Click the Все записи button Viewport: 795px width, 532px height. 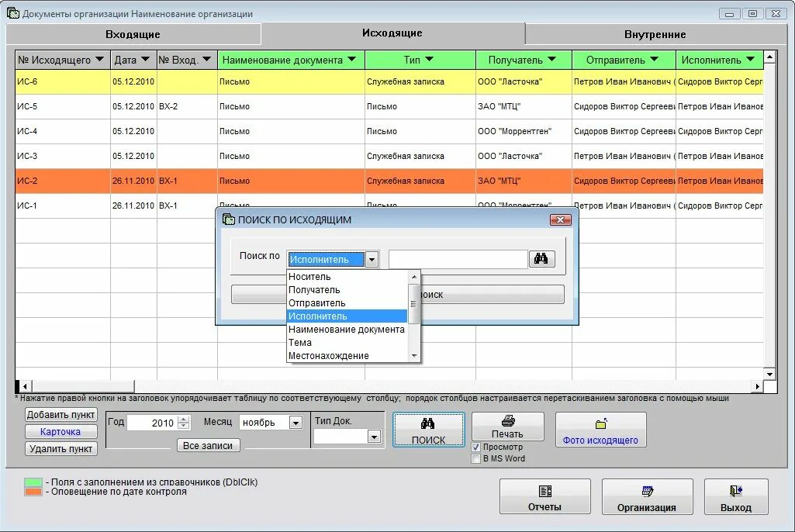(208, 445)
